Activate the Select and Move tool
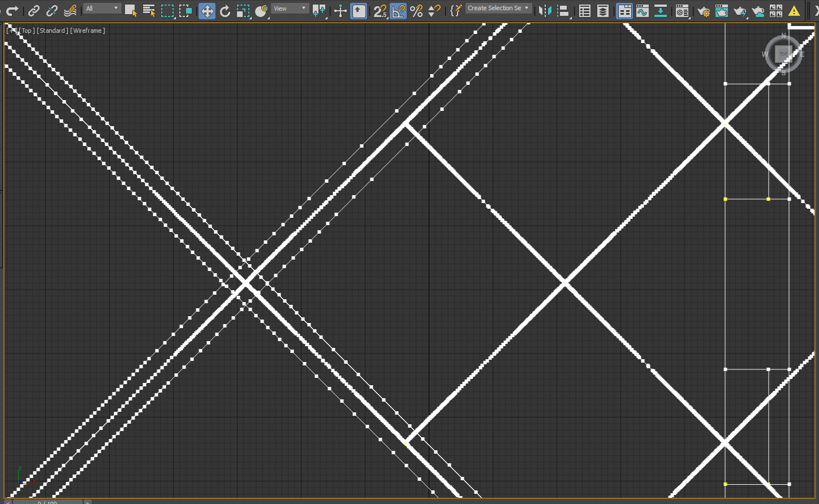Viewport: 819px width, 504px height. point(207,10)
